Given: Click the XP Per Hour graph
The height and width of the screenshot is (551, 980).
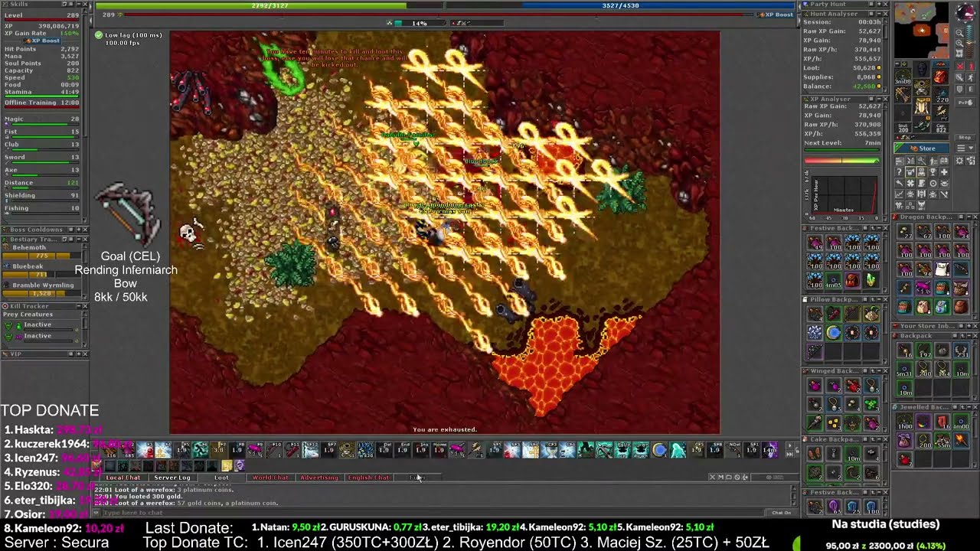Looking at the screenshot, I should click(x=844, y=195).
